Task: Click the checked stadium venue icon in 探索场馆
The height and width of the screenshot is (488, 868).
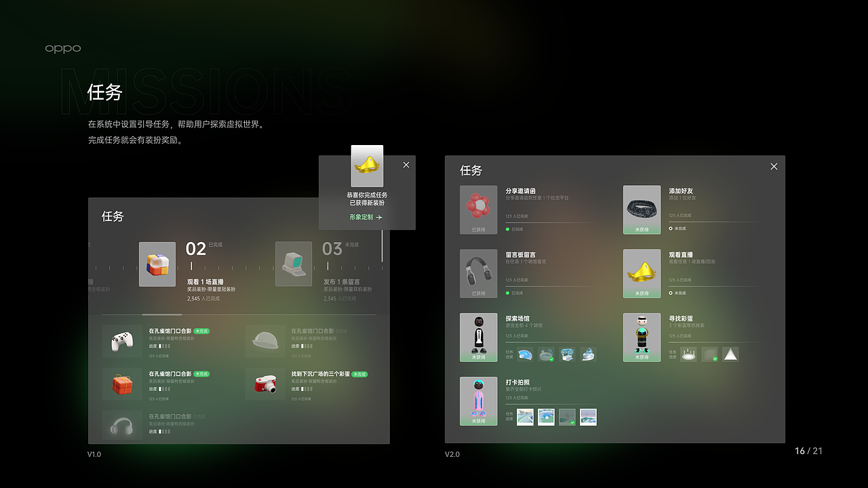Action: pos(546,354)
